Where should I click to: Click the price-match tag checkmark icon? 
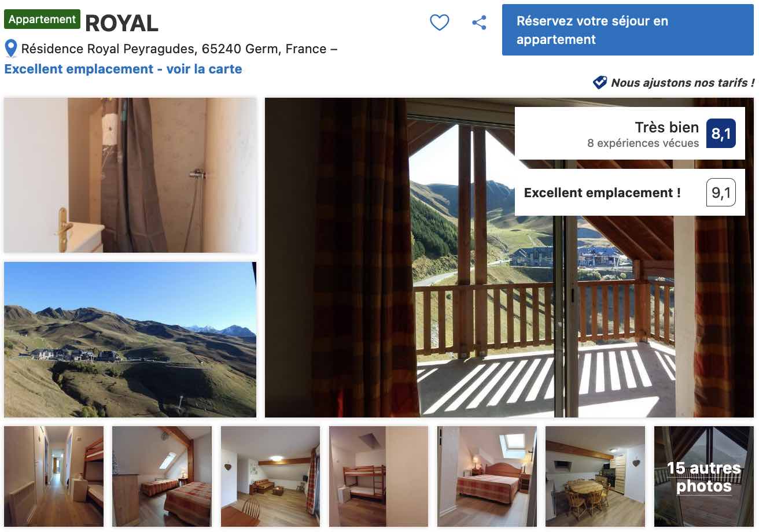coord(600,83)
